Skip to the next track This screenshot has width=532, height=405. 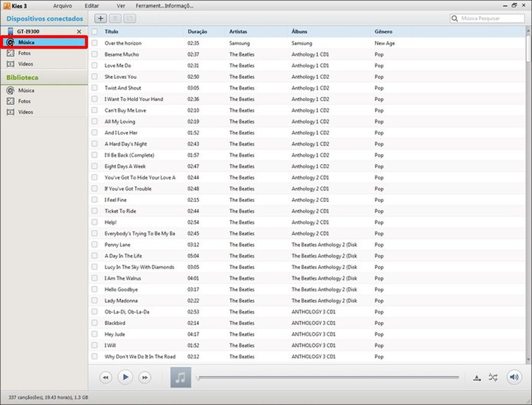(144, 377)
